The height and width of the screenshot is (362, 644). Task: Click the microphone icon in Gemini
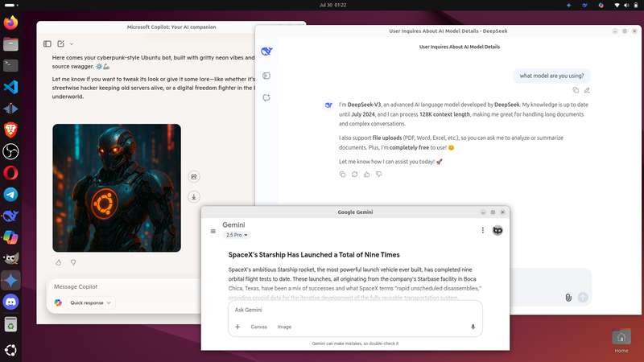(x=473, y=327)
